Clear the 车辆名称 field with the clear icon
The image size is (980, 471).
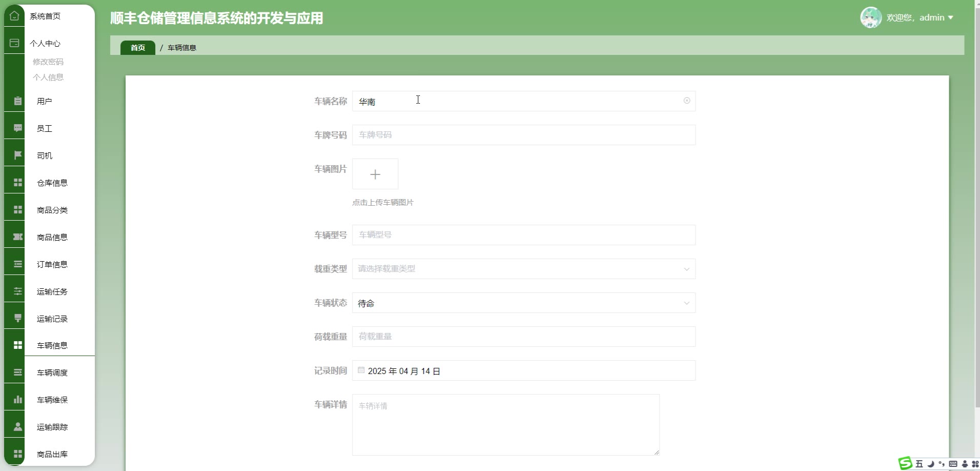coord(687,101)
